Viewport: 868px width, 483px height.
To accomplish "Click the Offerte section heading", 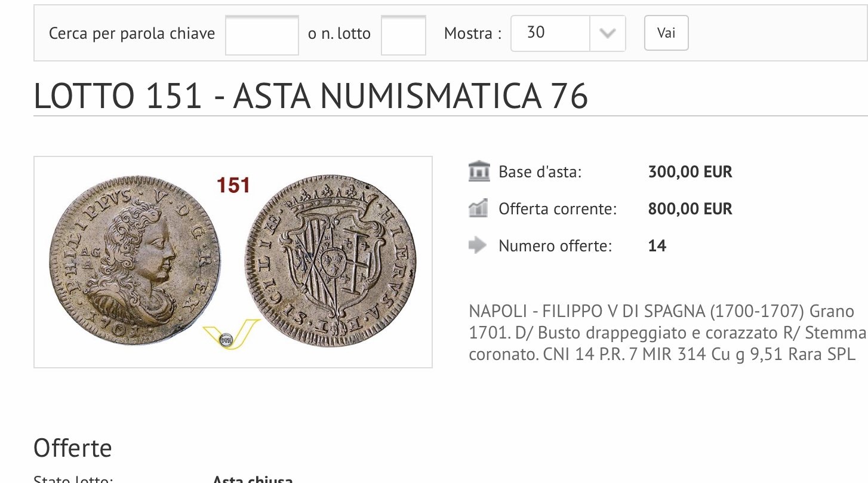I will pos(73,448).
